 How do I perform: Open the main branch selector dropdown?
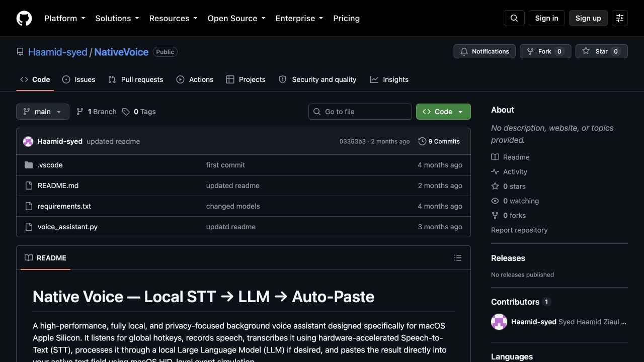(43, 112)
